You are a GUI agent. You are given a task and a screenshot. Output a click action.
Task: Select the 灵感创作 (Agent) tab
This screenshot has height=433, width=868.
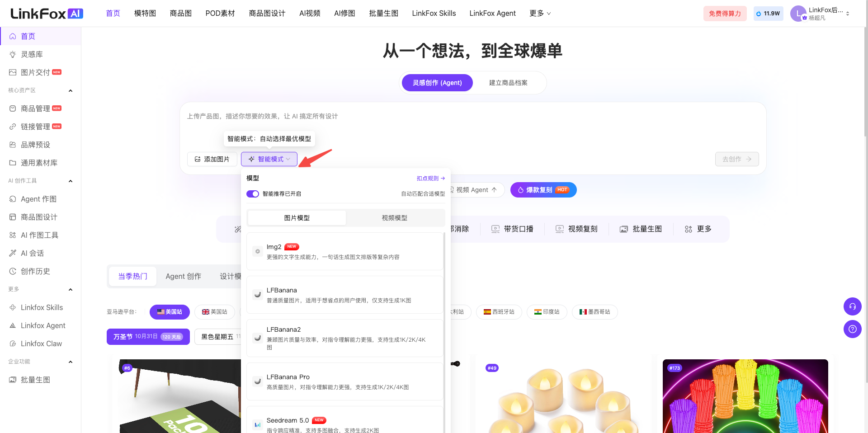(x=437, y=83)
